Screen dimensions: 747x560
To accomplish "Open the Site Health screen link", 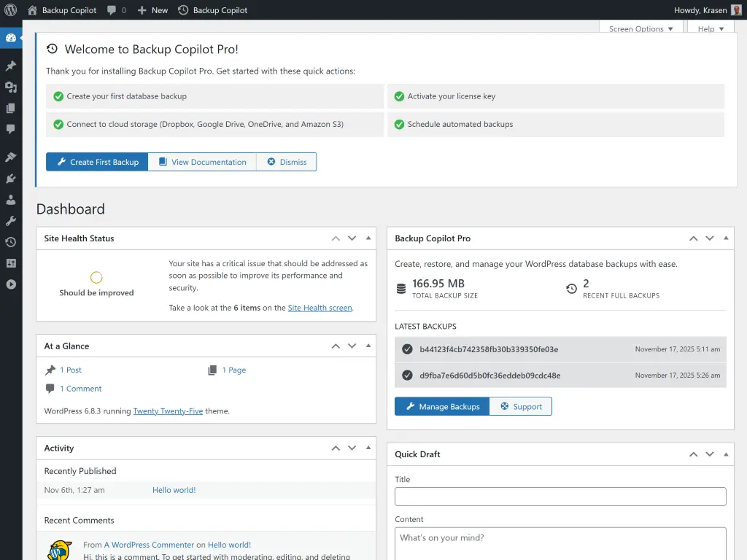I will point(320,307).
